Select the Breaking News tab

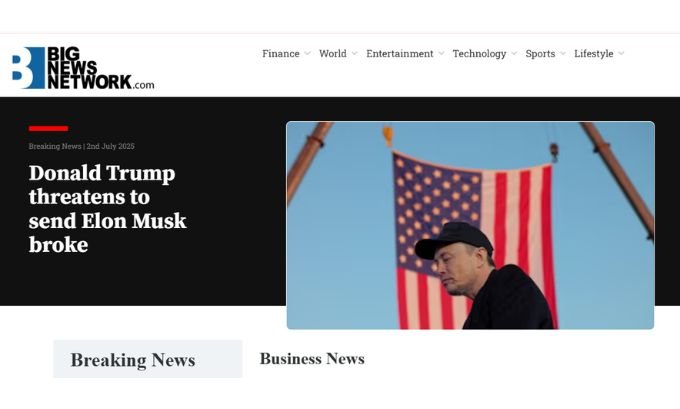pyautogui.click(x=147, y=359)
